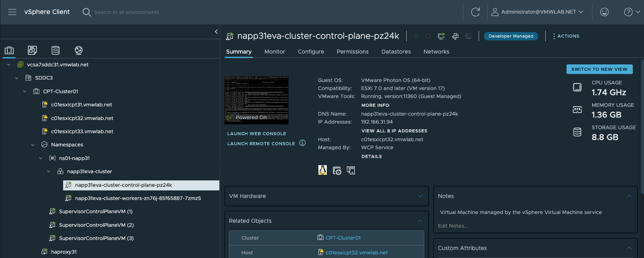Open the ACTIONS menu

pos(566,36)
